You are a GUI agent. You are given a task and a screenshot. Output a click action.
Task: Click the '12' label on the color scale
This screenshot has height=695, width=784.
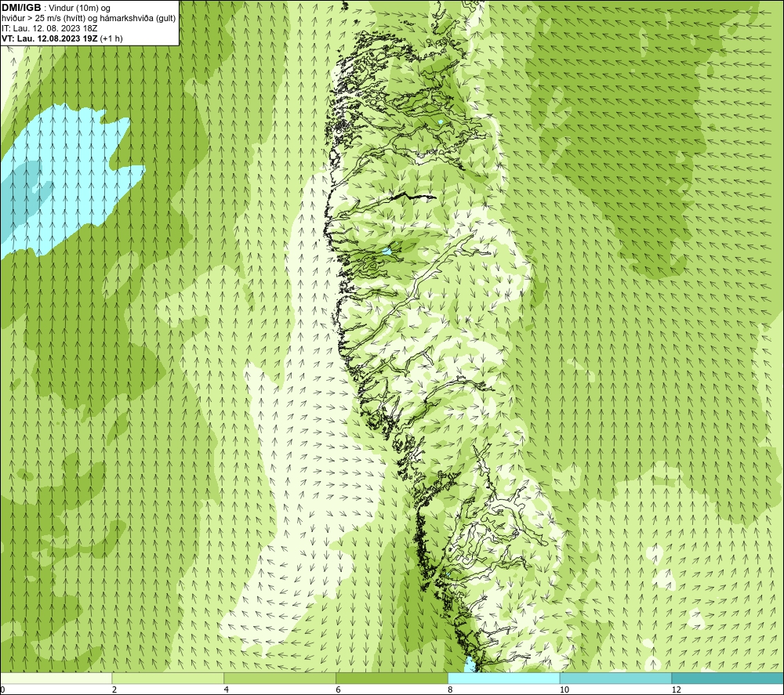(677, 690)
